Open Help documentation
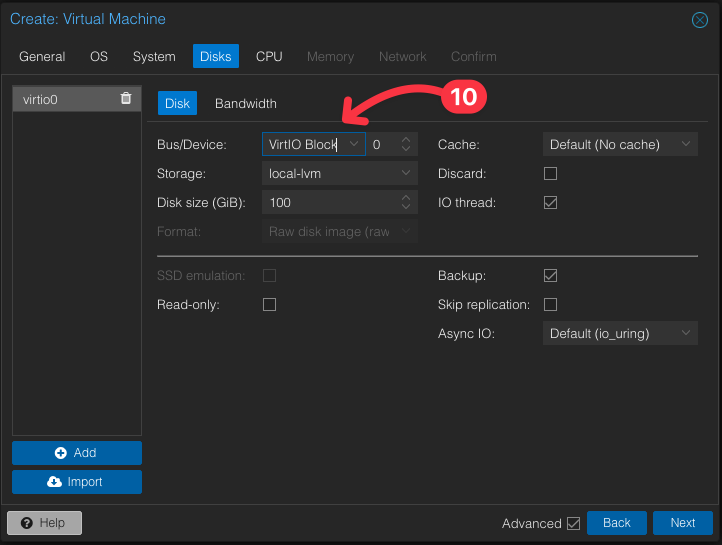The height and width of the screenshot is (545, 722). point(44,523)
